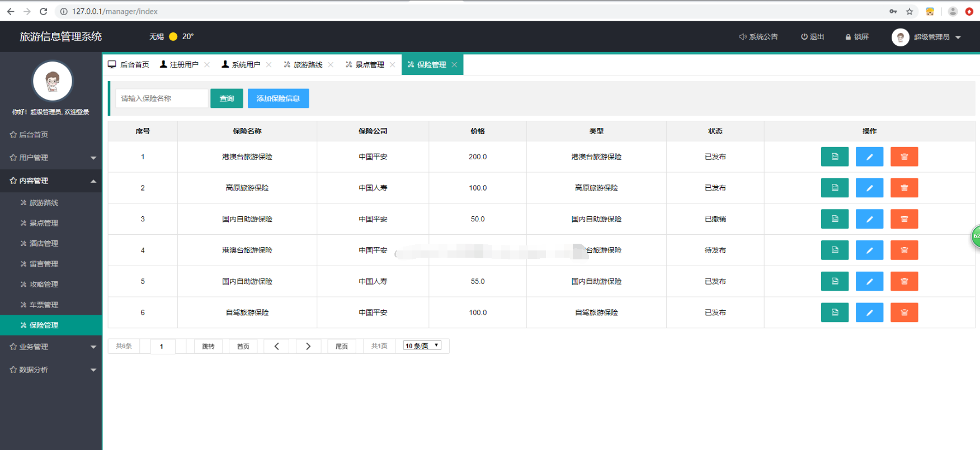
Task: Switch to the 景点管理 tab
Action: pyautogui.click(x=365, y=65)
